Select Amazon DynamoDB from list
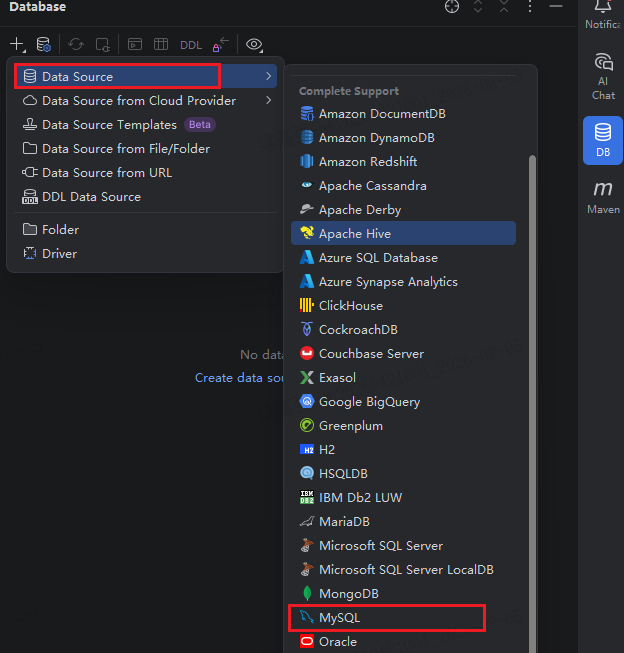The height and width of the screenshot is (653, 624). pyautogui.click(x=403, y=137)
